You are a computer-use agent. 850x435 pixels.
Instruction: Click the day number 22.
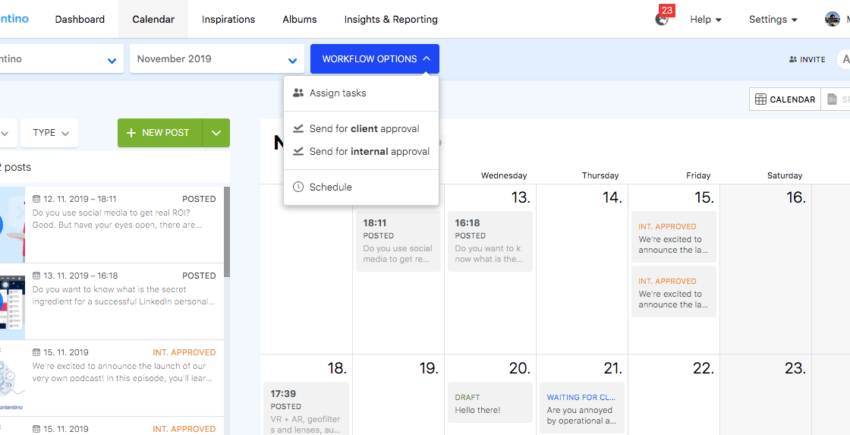click(703, 368)
